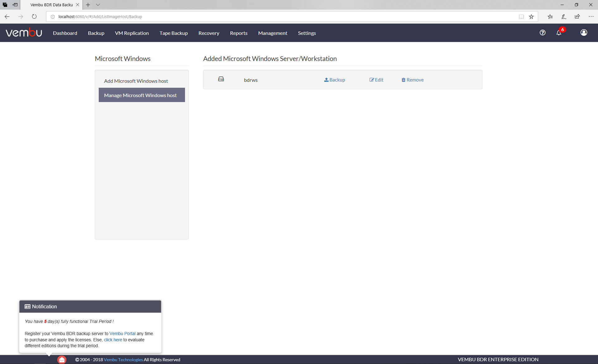598x364 pixels.
Task: Click the Vembu BDR Enterprise Edition text
Action: [x=498, y=360]
